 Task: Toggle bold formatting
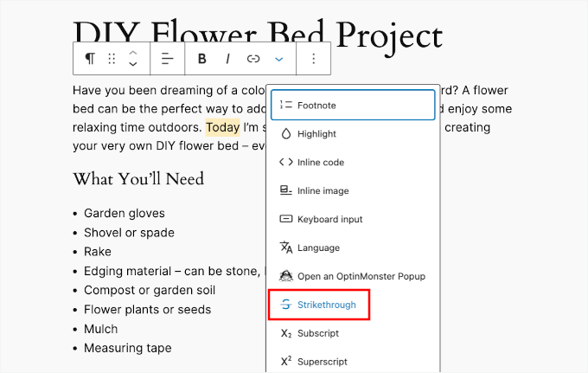[x=202, y=59]
